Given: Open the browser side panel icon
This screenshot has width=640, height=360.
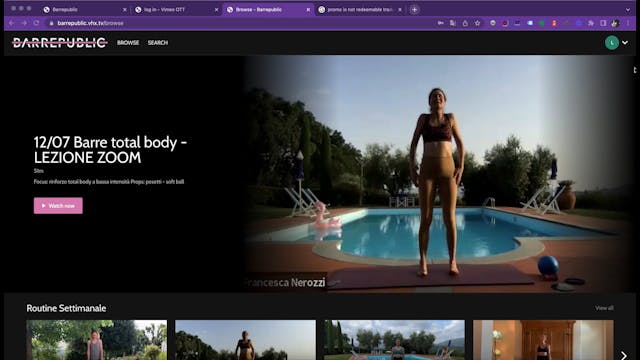Looking at the screenshot, I should (603, 23).
